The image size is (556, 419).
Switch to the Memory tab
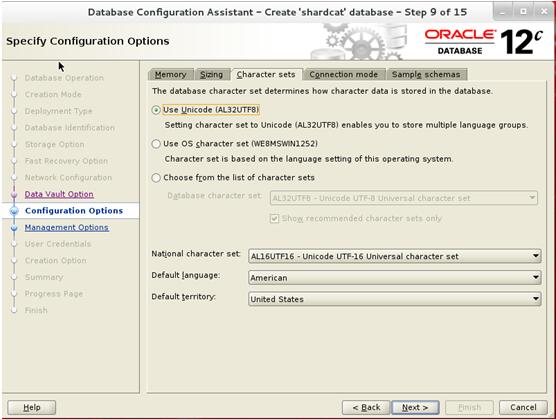pyautogui.click(x=171, y=74)
